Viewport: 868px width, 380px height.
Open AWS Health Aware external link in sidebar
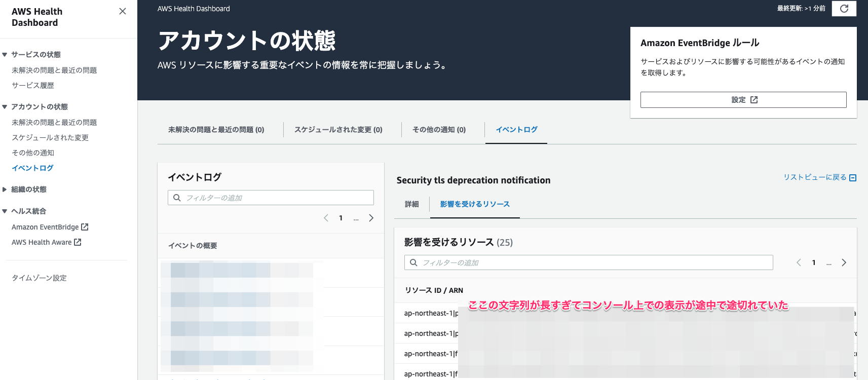[x=47, y=242]
